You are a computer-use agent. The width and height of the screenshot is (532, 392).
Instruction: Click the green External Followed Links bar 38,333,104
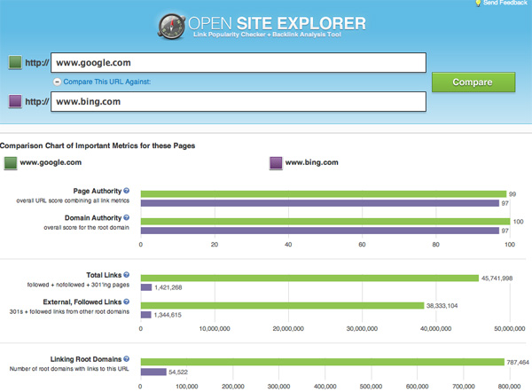pyautogui.click(x=282, y=305)
